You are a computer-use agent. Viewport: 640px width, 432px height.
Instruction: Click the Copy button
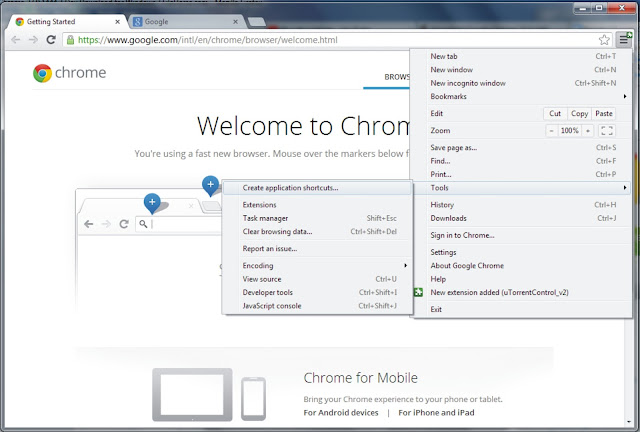[579, 114]
